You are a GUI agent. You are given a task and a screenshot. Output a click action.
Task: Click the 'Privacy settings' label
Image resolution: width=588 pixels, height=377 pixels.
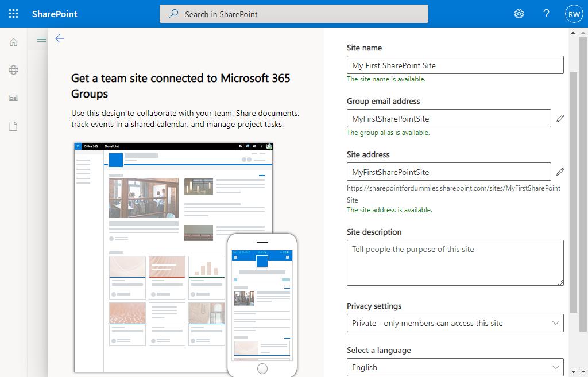coord(374,306)
